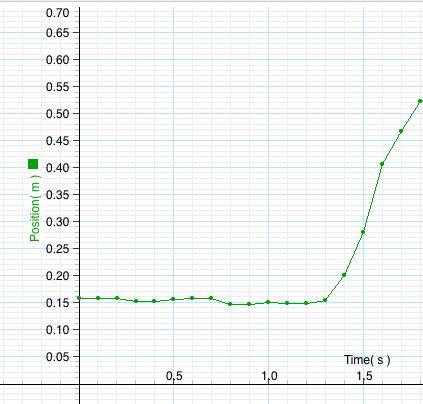423x404 pixels.
Task: Click the green square legend marker
Action: coord(33,164)
